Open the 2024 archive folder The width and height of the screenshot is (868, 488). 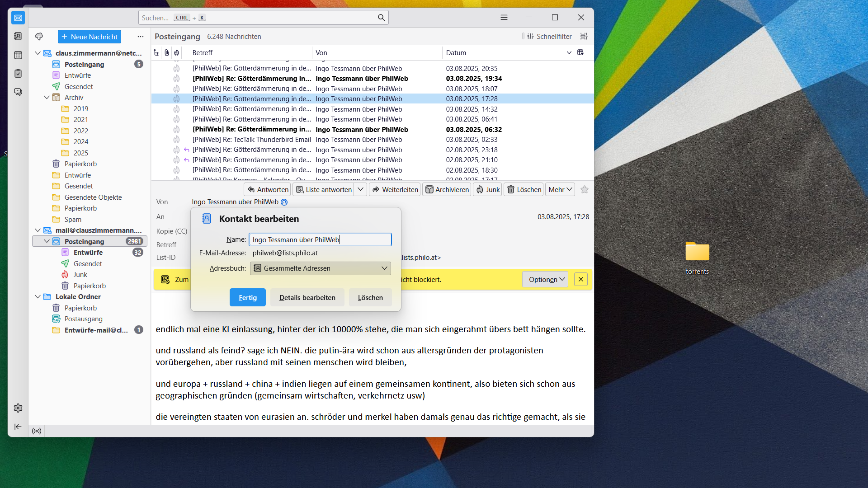(81, 142)
